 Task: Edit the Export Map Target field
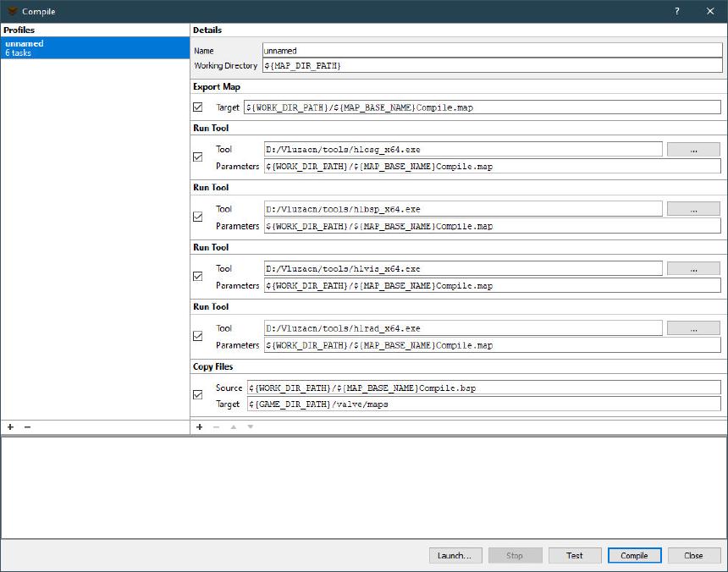(482, 107)
